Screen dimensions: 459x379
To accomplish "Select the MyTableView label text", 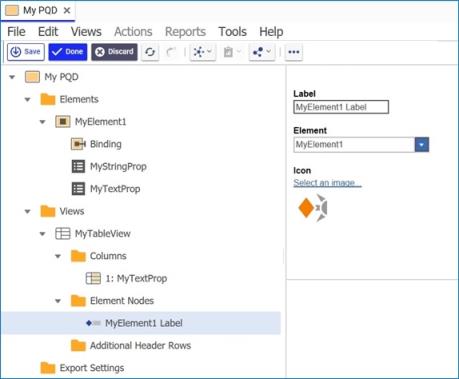I will tap(103, 234).
